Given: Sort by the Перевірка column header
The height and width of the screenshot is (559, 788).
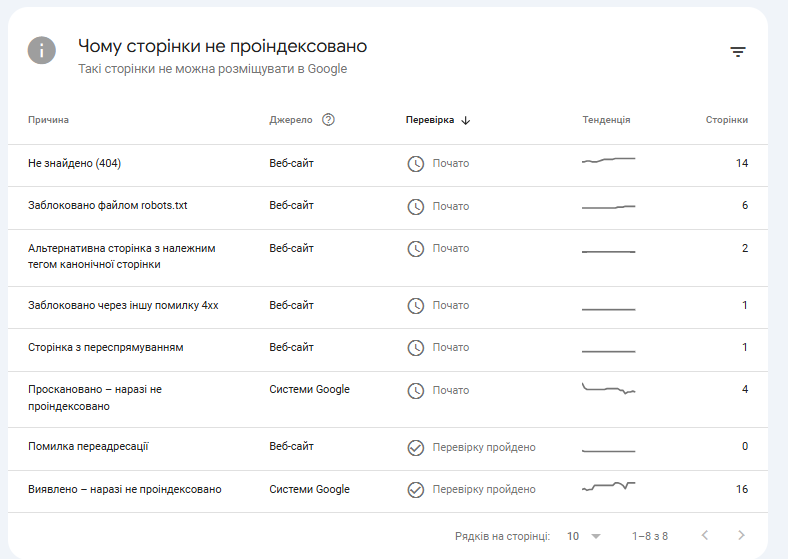Looking at the screenshot, I should [438, 120].
